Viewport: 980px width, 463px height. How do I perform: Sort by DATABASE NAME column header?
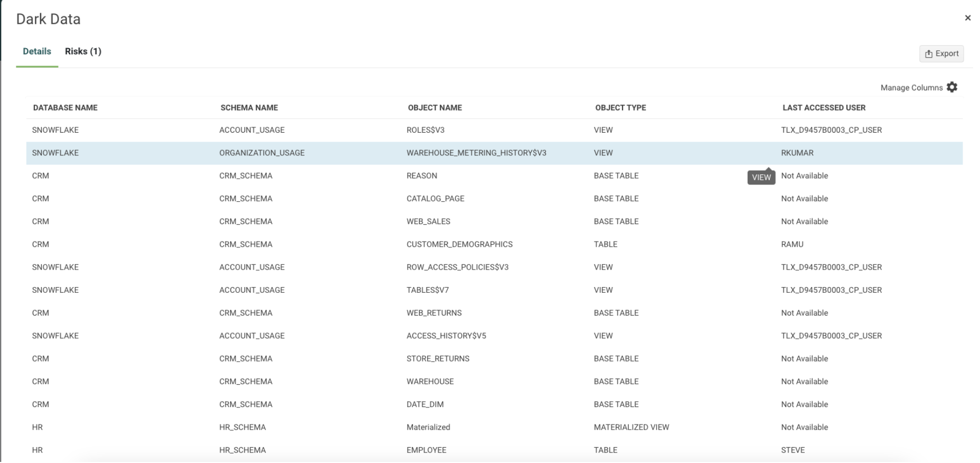[65, 108]
